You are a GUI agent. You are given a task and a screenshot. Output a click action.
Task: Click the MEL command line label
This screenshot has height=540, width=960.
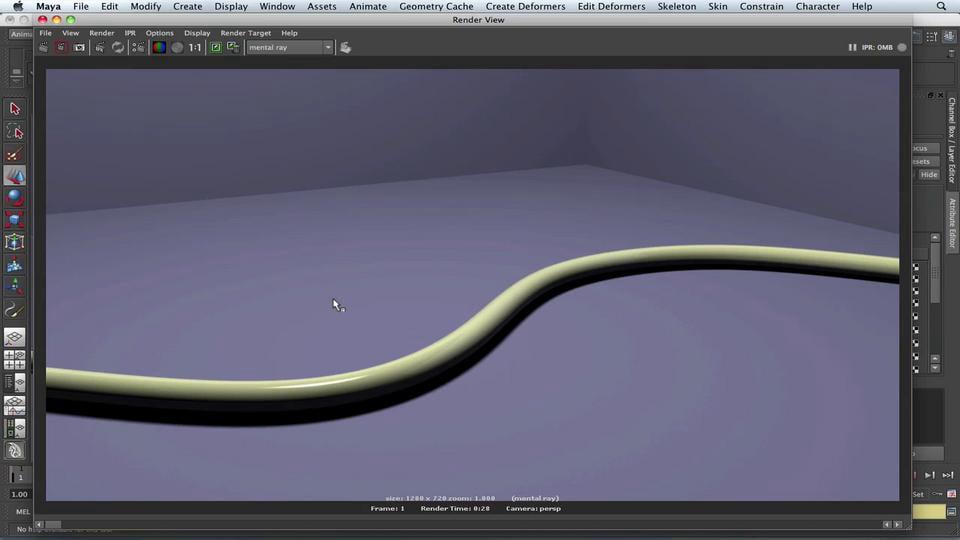point(23,512)
